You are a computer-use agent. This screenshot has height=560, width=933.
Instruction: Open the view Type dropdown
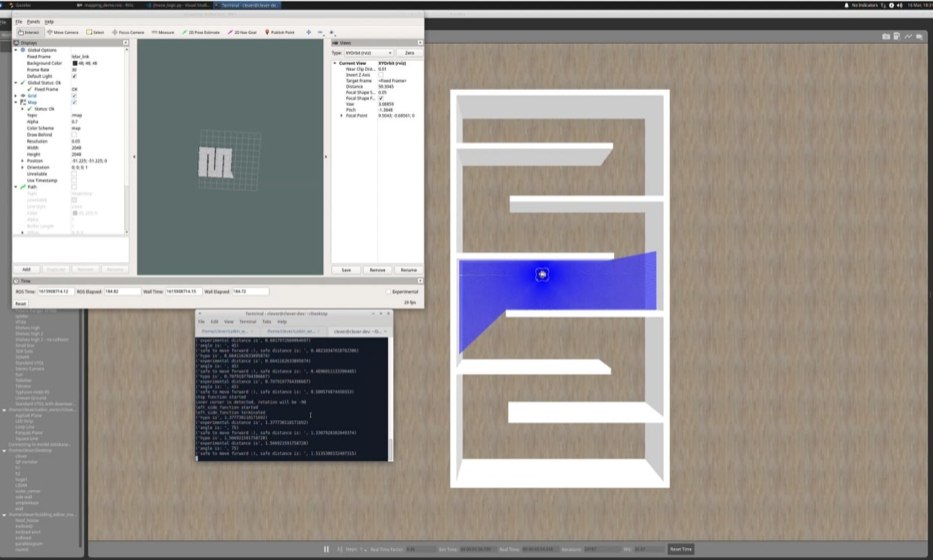(368, 52)
